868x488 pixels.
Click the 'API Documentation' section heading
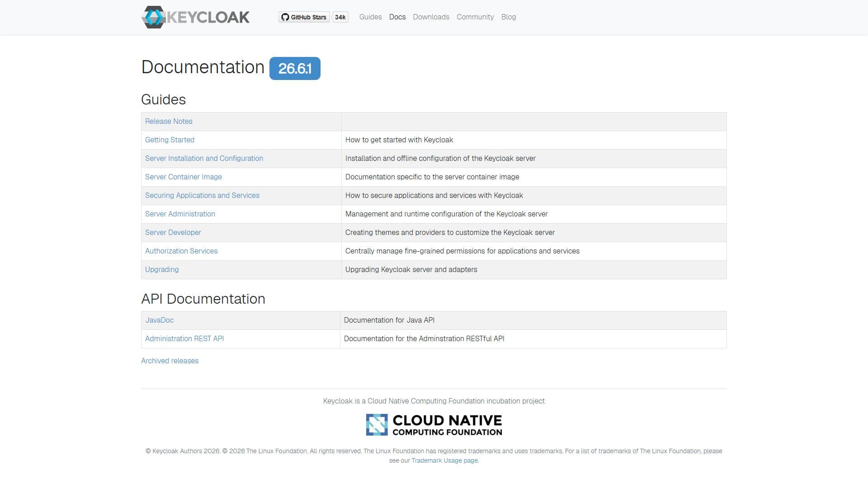point(203,299)
